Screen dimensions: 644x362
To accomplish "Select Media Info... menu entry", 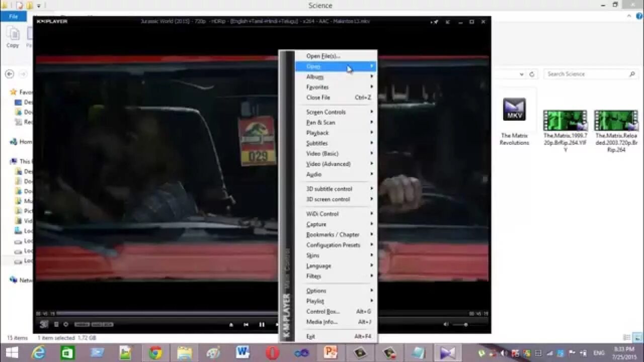I will pyautogui.click(x=336, y=322).
